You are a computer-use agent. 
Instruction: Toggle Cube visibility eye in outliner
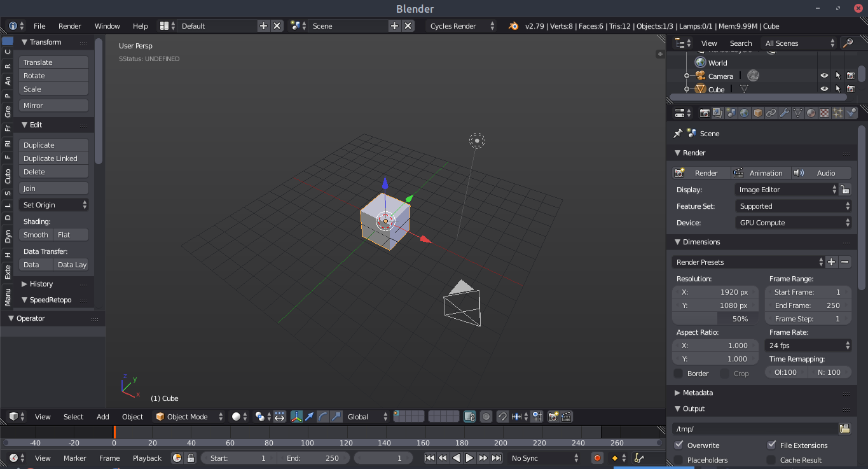[824, 89]
